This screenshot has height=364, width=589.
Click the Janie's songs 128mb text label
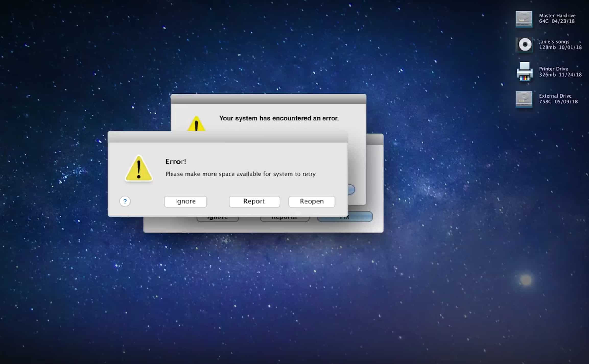pyautogui.click(x=560, y=45)
